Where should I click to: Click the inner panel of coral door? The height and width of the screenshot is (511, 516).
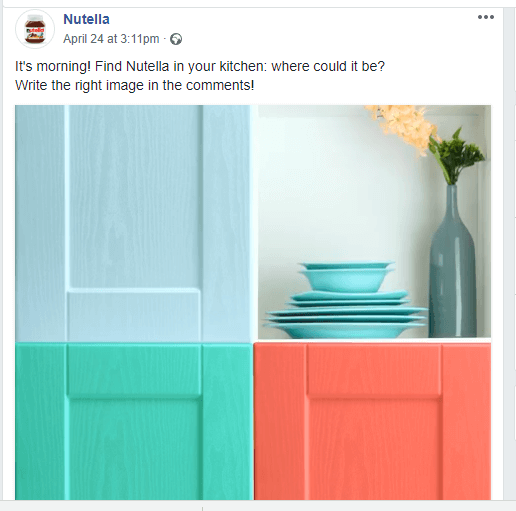(x=374, y=447)
